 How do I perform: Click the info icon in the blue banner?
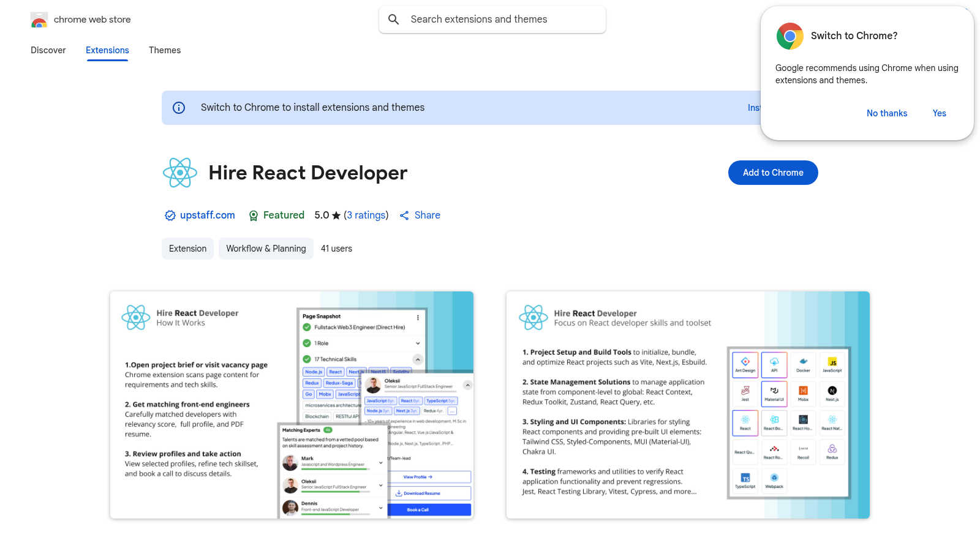[x=179, y=108]
